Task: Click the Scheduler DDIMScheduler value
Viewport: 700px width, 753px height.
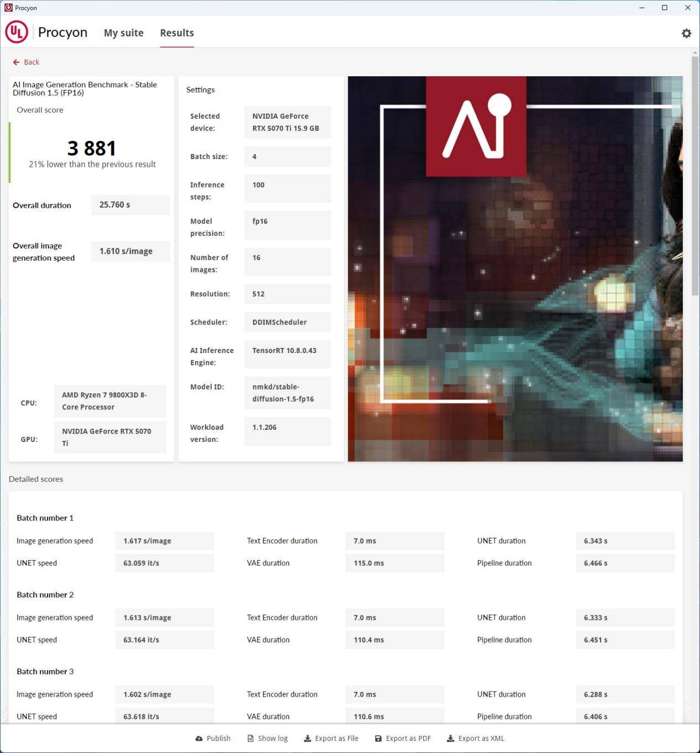Action: pyautogui.click(x=287, y=322)
